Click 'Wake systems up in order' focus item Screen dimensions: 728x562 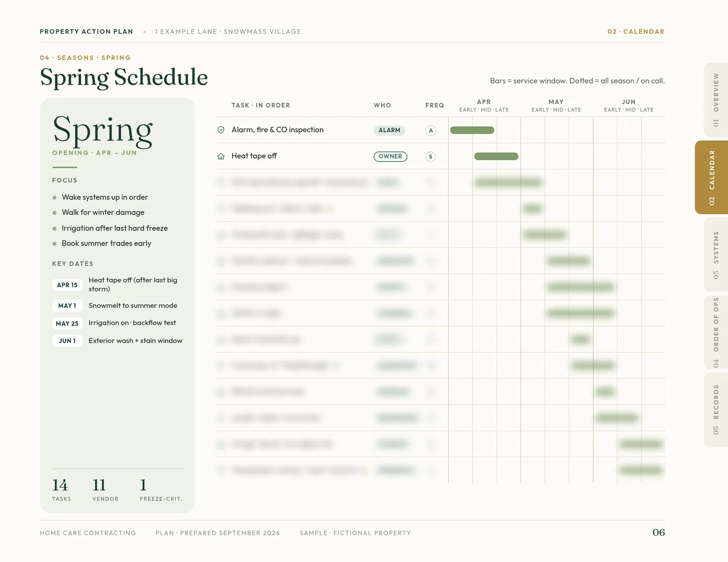point(105,197)
